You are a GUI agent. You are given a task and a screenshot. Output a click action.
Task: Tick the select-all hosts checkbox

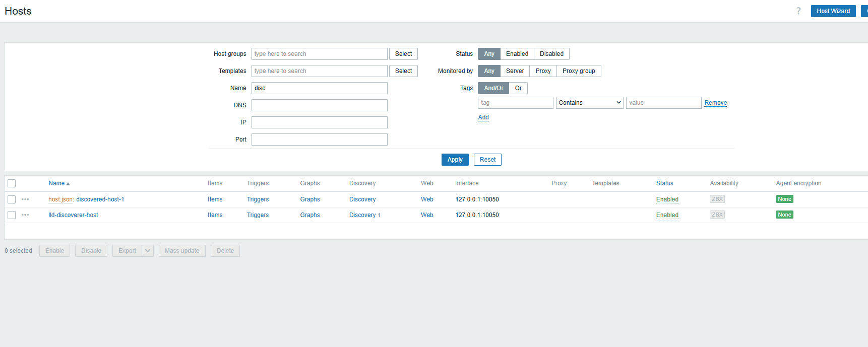(12, 183)
